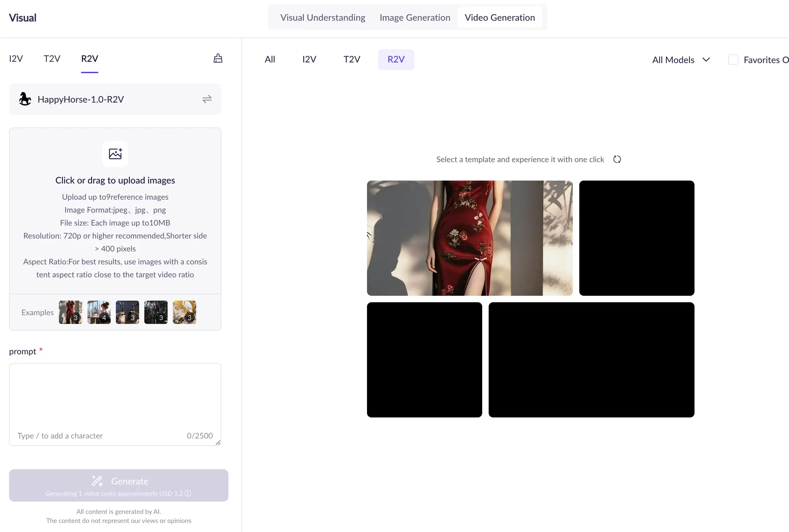Choose the red dress example thumbnail
Viewport: 789px width, 532px height.
coord(70,312)
